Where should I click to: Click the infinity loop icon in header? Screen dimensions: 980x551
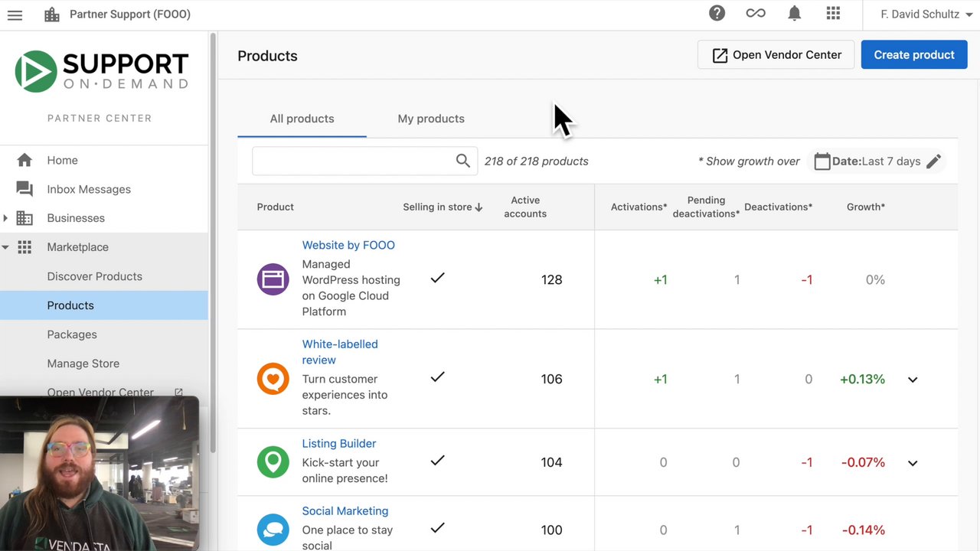(x=756, y=13)
